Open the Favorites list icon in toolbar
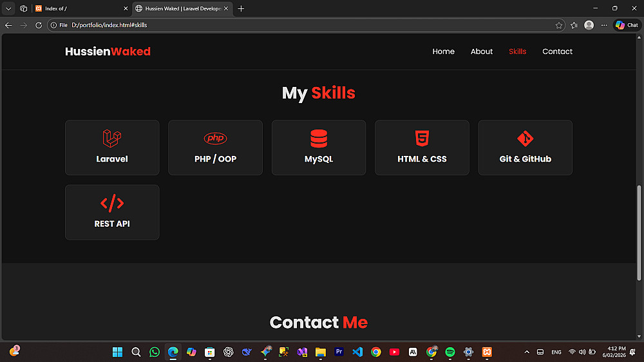Screen dimensions: 644x362 click(x=574, y=25)
